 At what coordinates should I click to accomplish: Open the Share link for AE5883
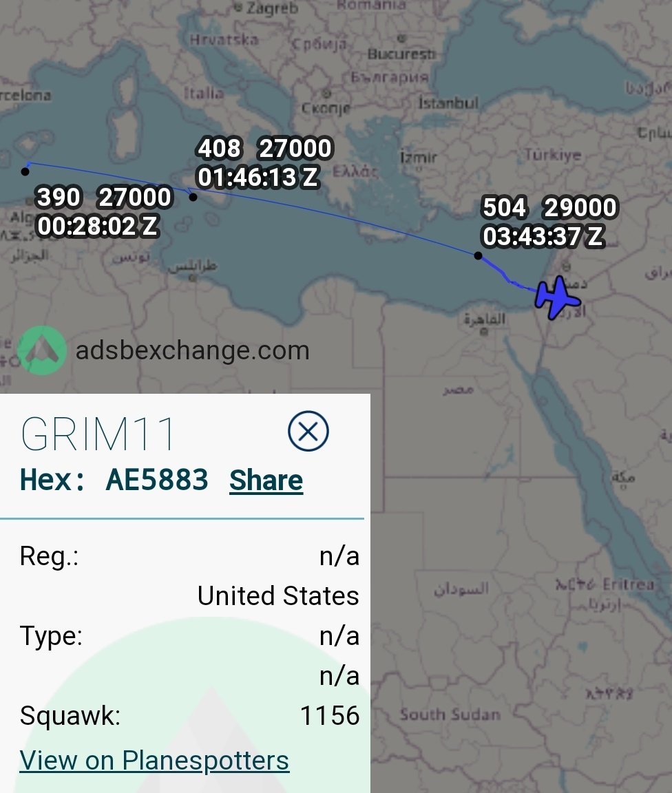(x=266, y=480)
